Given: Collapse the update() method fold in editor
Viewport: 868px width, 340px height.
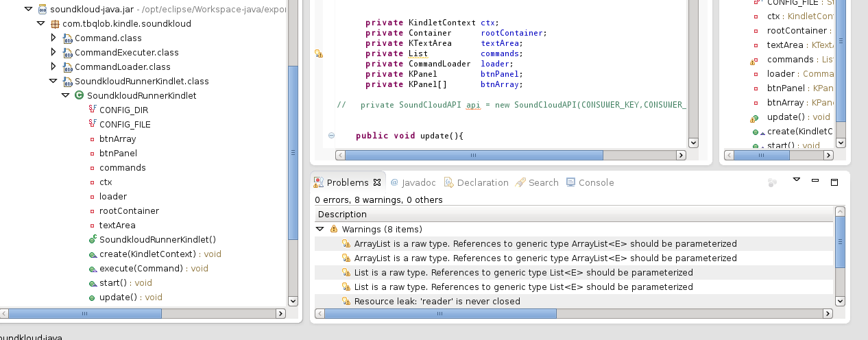Looking at the screenshot, I should (331, 136).
